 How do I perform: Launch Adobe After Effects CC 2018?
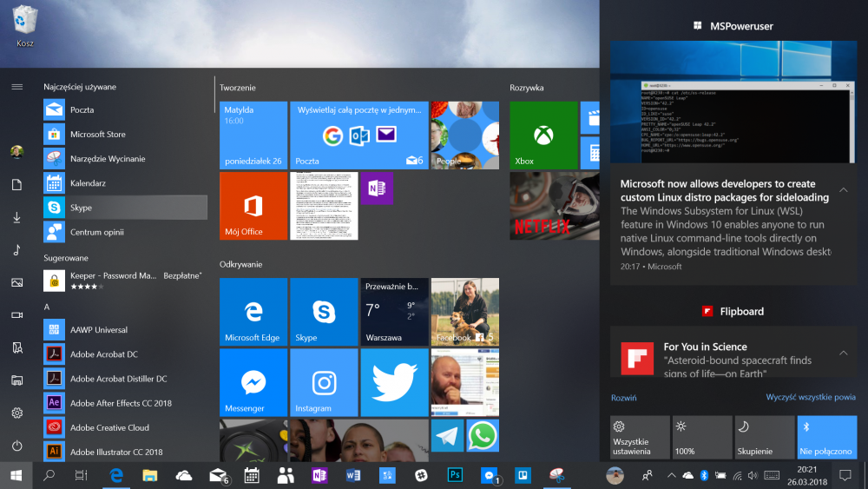point(125,403)
